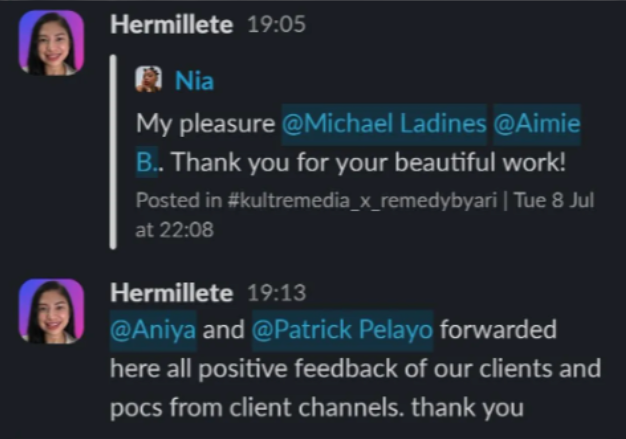Click the 19:13 message timestamp
This screenshot has width=626, height=439.
tap(276, 294)
